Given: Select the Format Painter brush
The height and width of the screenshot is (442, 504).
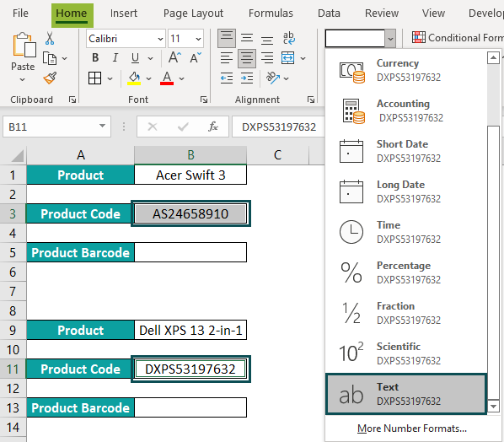Looking at the screenshot, I should click(x=50, y=78).
